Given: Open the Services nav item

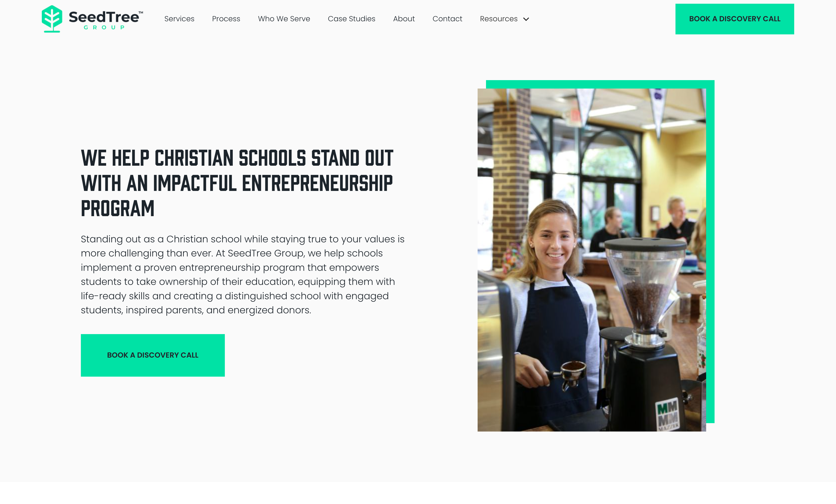Looking at the screenshot, I should [179, 19].
